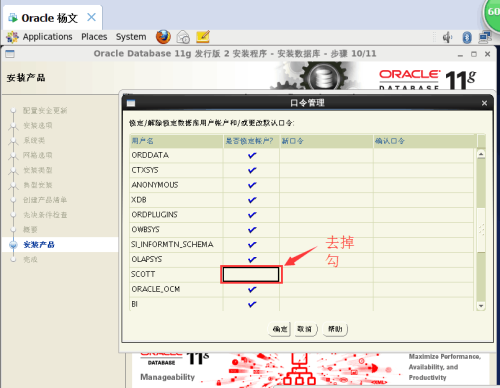Select the Oracle 杨文 tab
Image resolution: width=500 pixels, height=388 pixels.
[53, 18]
